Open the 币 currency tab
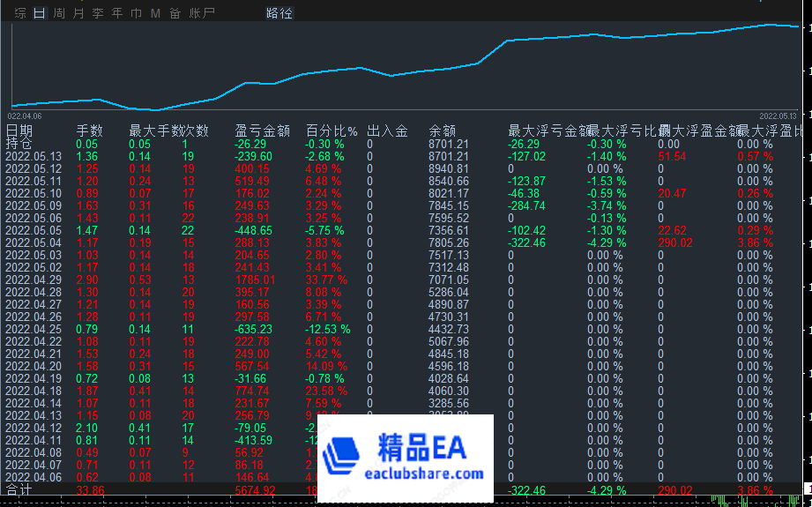Screen dimensions: 812x507 click(136, 13)
